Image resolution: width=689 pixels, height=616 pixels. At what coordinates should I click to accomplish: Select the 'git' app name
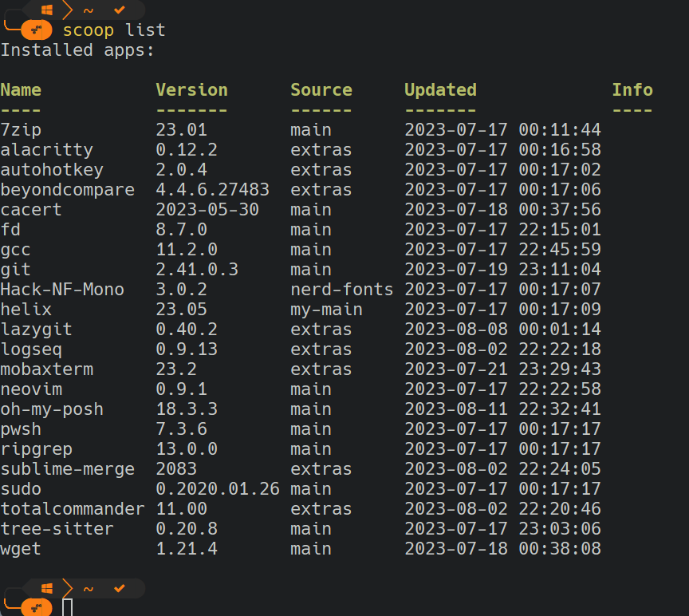15,269
